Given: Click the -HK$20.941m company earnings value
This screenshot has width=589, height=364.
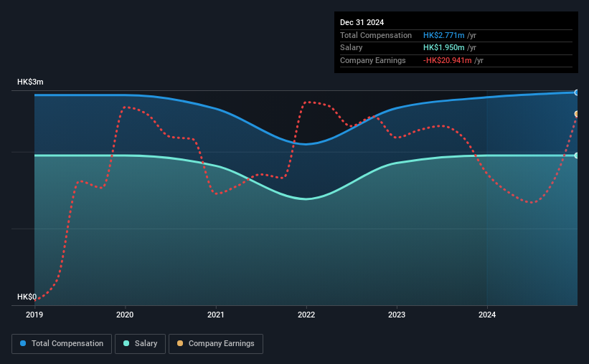Looking at the screenshot, I should 447,60.
